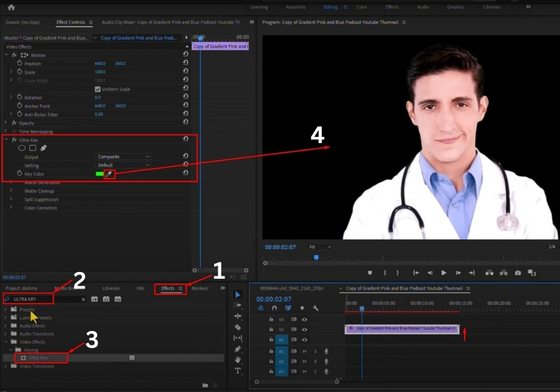Choose the Ripple Edit tool
560x392 pixels.
point(238,316)
